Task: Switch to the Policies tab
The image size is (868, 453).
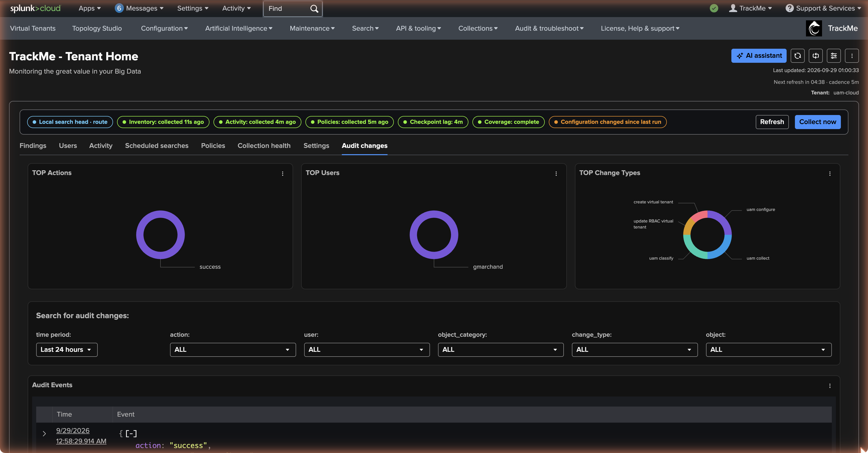Action: (213, 146)
